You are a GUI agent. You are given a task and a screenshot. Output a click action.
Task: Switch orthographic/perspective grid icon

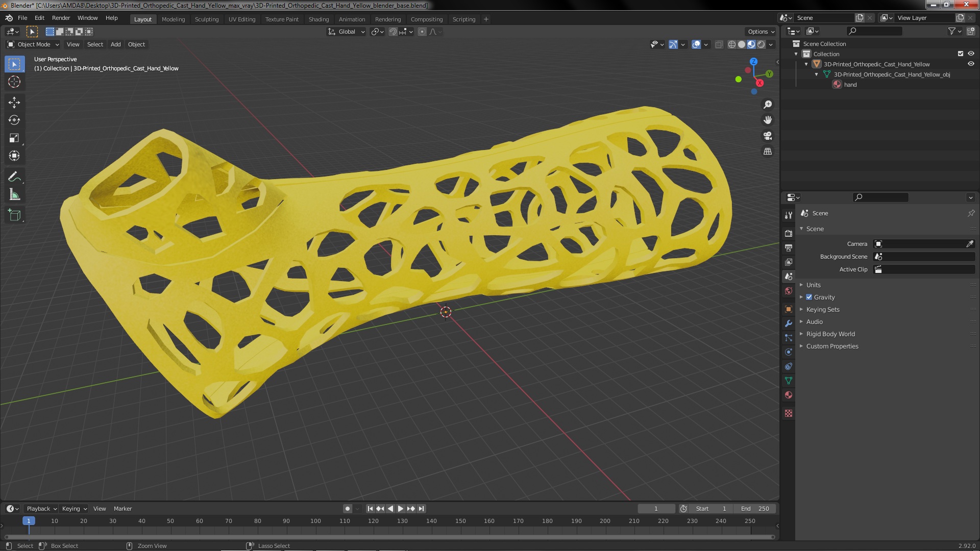pyautogui.click(x=768, y=152)
